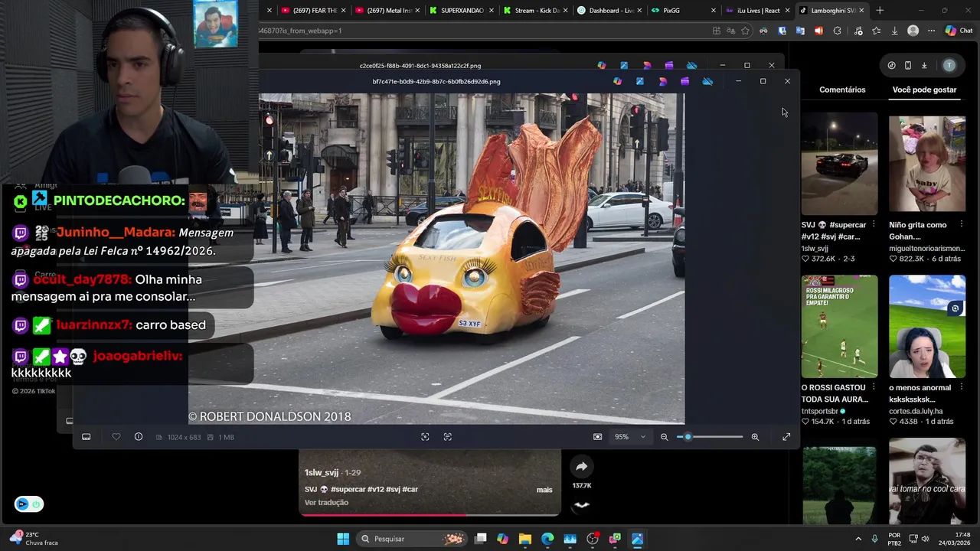Open the 95% zoom level dropdown
Screen dimensions: 980x551
[630, 437]
